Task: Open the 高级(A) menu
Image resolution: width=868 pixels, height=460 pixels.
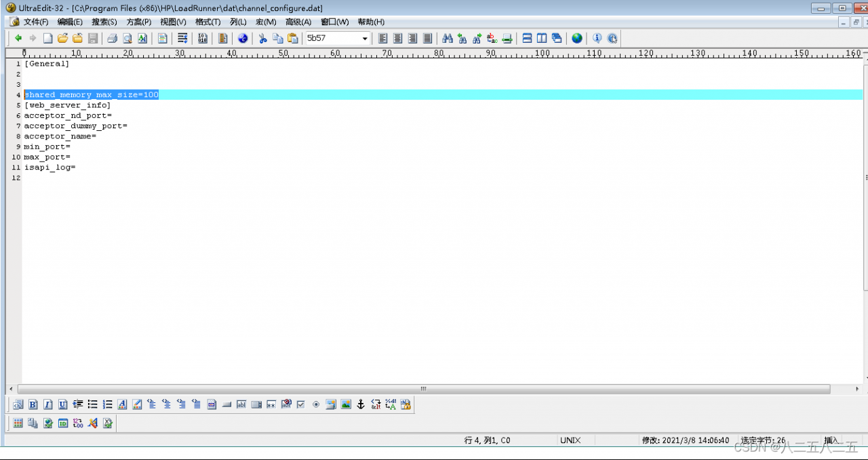Action: coord(298,22)
